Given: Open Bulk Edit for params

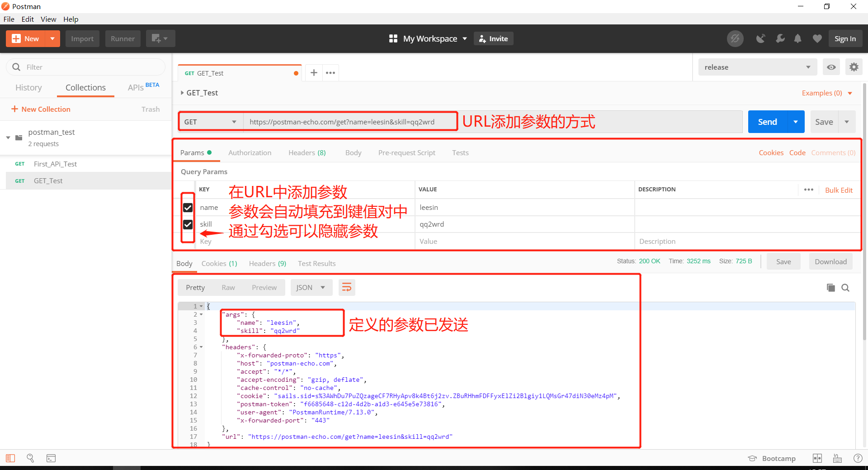Looking at the screenshot, I should (x=839, y=190).
